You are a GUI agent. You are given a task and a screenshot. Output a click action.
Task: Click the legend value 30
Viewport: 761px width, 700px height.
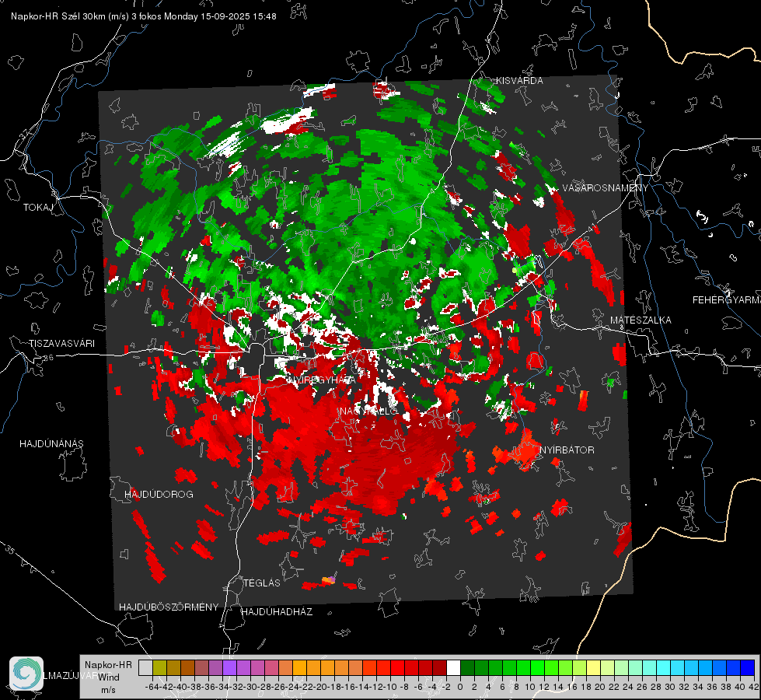coord(670,687)
